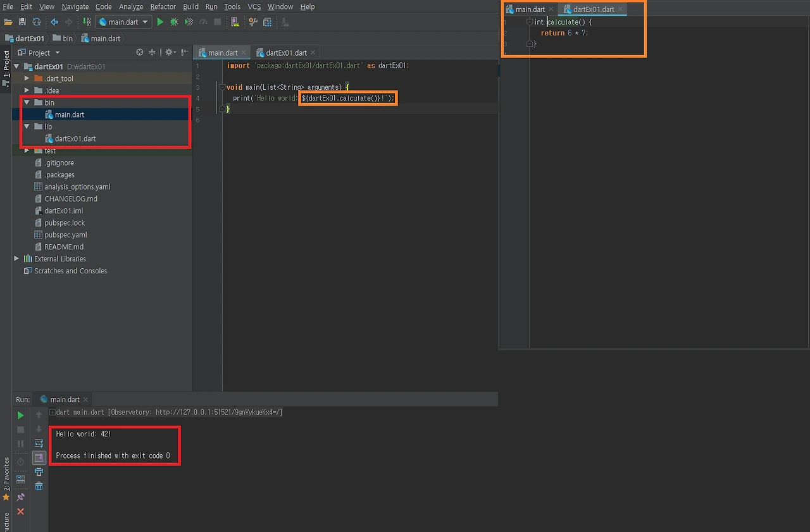Click the Open folder toolbar icon
Image resolution: width=810 pixels, height=532 pixels.
point(8,22)
